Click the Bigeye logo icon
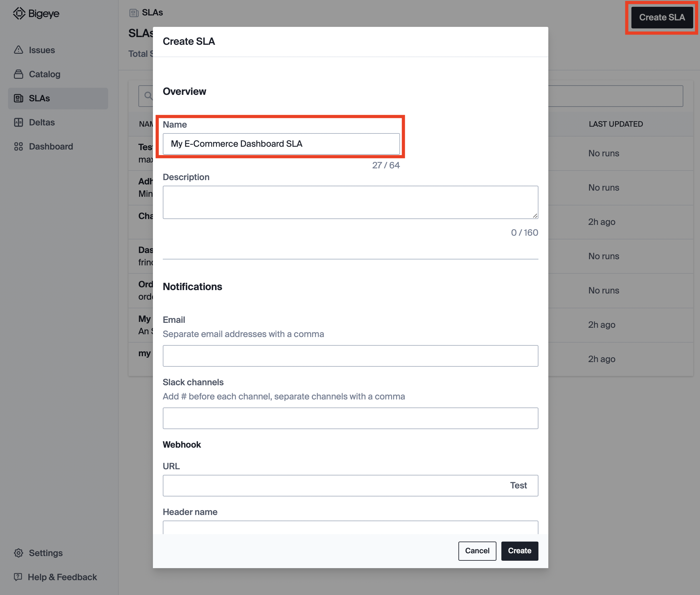 19,14
